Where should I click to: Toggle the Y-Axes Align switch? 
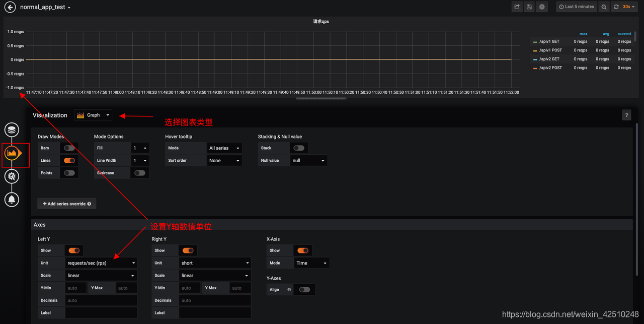pyautogui.click(x=304, y=290)
